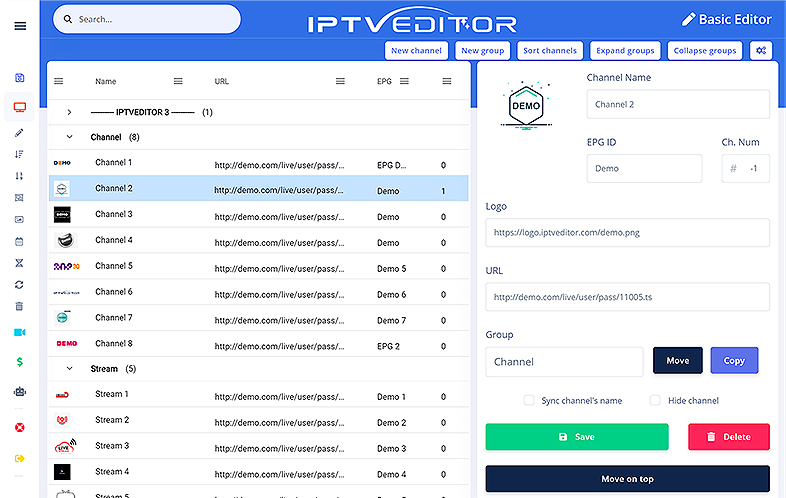Click the reorder-arrows sidebar icon
Screen dimensions: 786x498
tap(19, 176)
